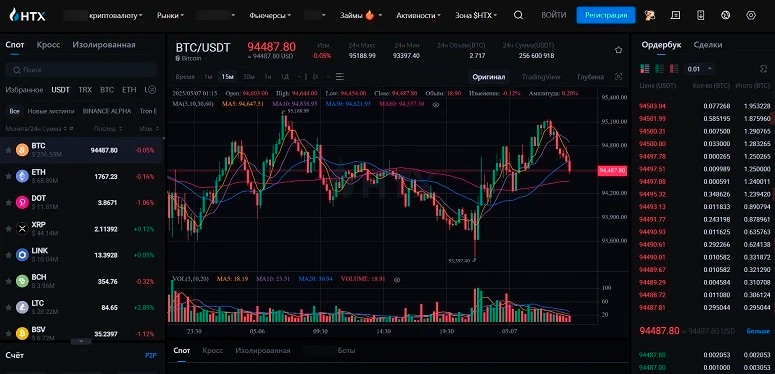The image size is (775, 374).
Task: Add BTC/USDT to favorites with star
Action: [618, 50]
